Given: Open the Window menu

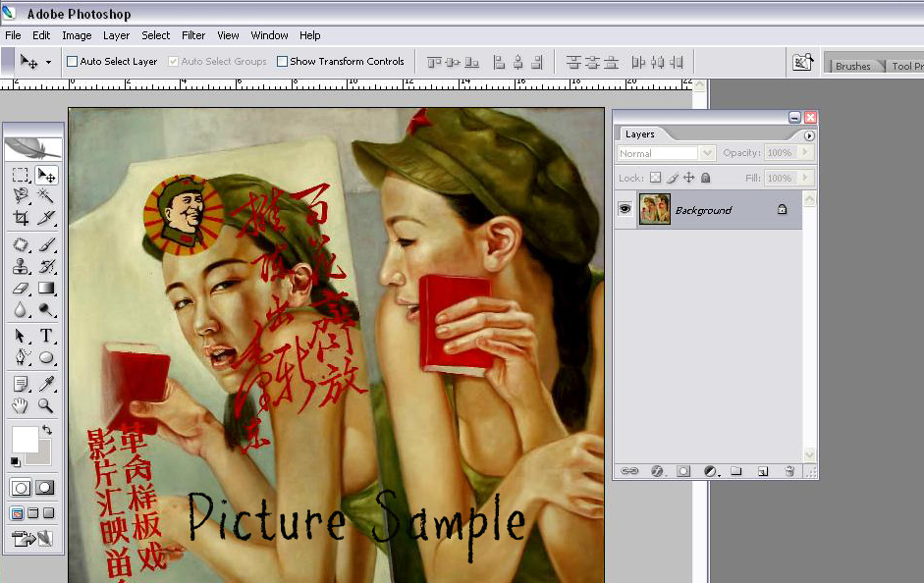Looking at the screenshot, I should coord(269,35).
